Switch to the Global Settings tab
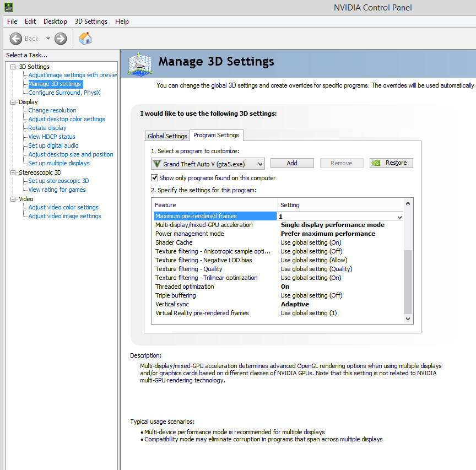The width and height of the screenshot is (476, 470). [x=167, y=136]
